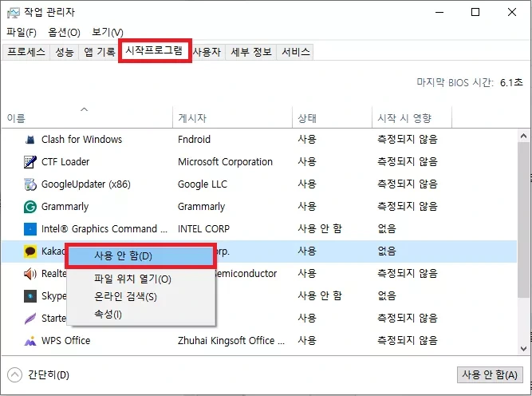This screenshot has width=532, height=396.
Task: Click the Intel Graphics Command blue icon
Action: 30,229
